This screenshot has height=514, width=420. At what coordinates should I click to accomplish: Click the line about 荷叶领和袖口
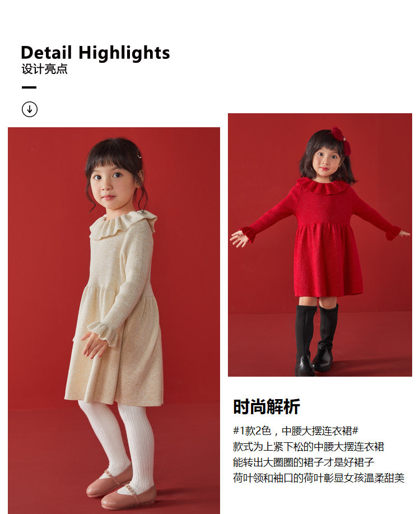pyautogui.click(x=319, y=478)
